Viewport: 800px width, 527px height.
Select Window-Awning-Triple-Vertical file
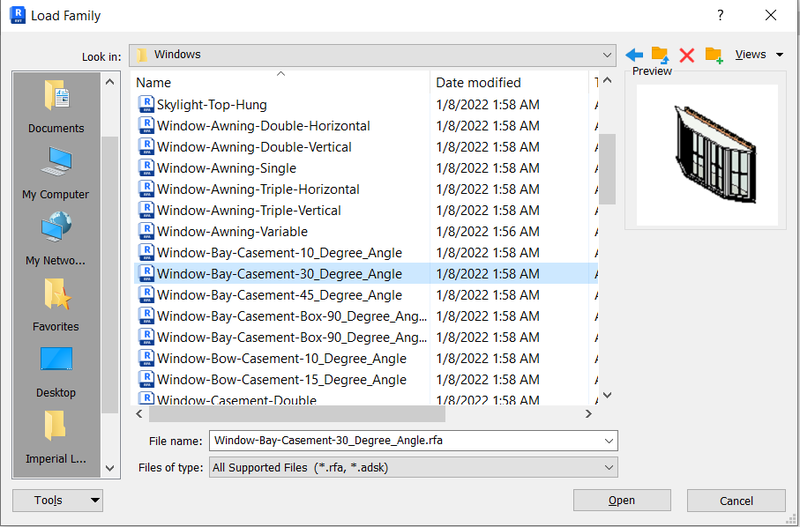249,210
